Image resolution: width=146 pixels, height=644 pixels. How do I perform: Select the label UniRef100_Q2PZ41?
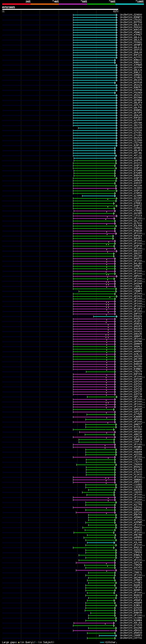[131, 387]
